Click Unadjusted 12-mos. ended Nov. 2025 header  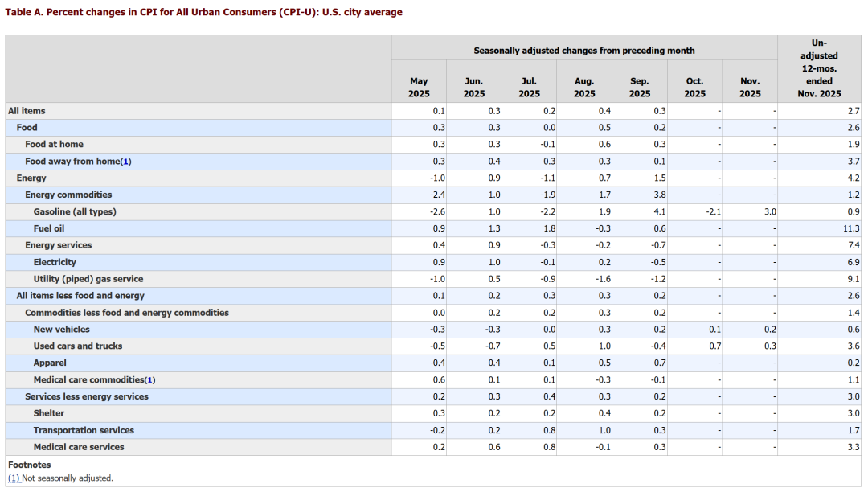click(x=819, y=68)
